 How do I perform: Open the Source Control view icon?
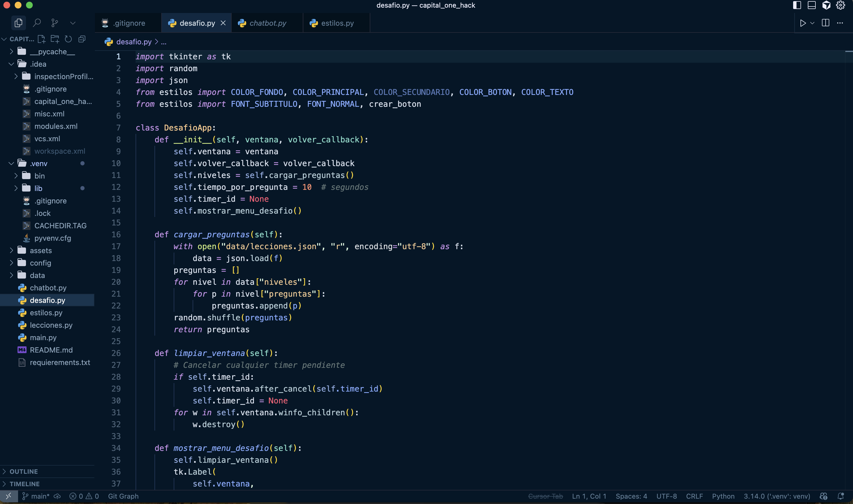(55, 23)
